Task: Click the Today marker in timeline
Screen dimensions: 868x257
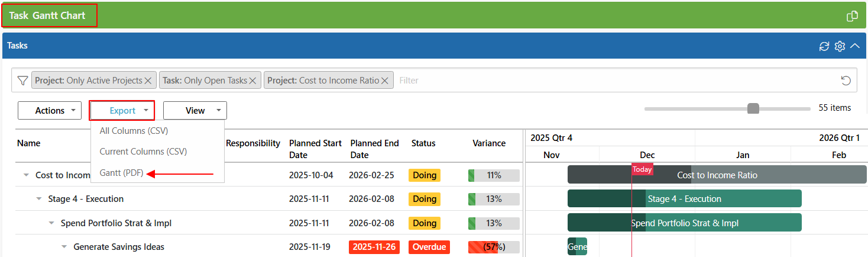Action: click(642, 169)
